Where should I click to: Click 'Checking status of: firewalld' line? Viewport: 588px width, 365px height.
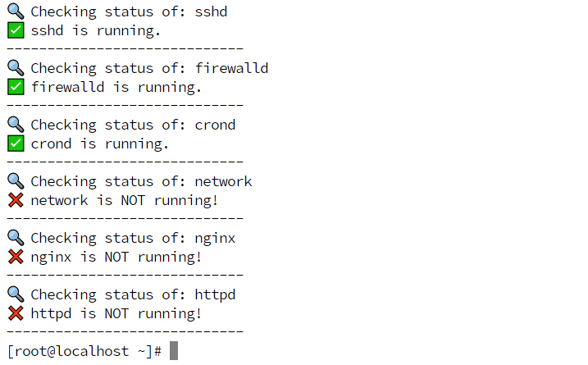click(x=149, y=68)
